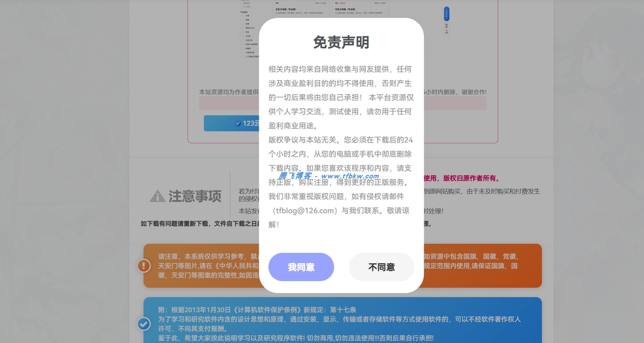Check the 企业认证 checkbox in the sidebar
The image size is (644, 343).
click(241, 3)
